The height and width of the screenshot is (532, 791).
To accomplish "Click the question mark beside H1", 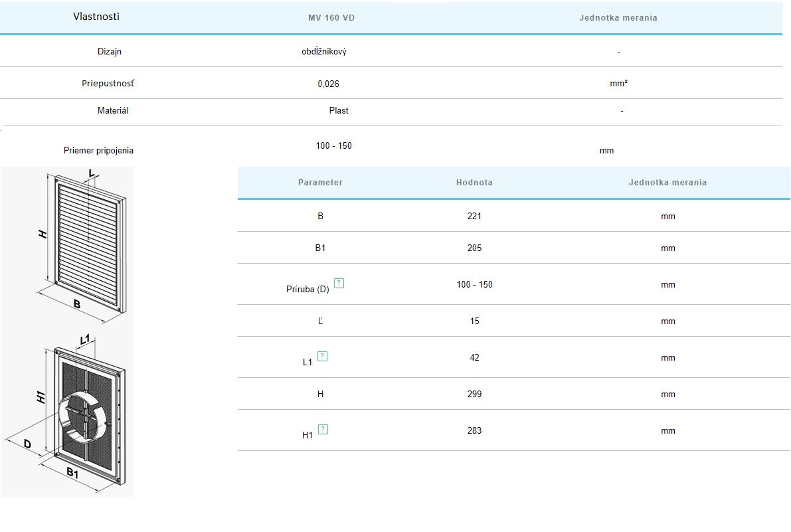I will click(x=323, y=430).
